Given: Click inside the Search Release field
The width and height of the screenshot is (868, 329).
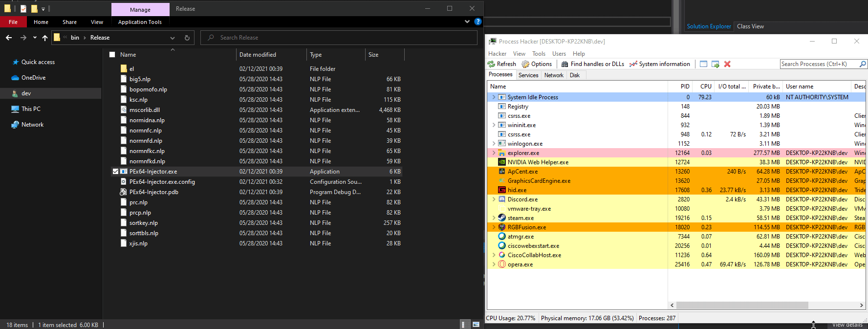Looking at the screenshot, I should [x=339, y=38].
